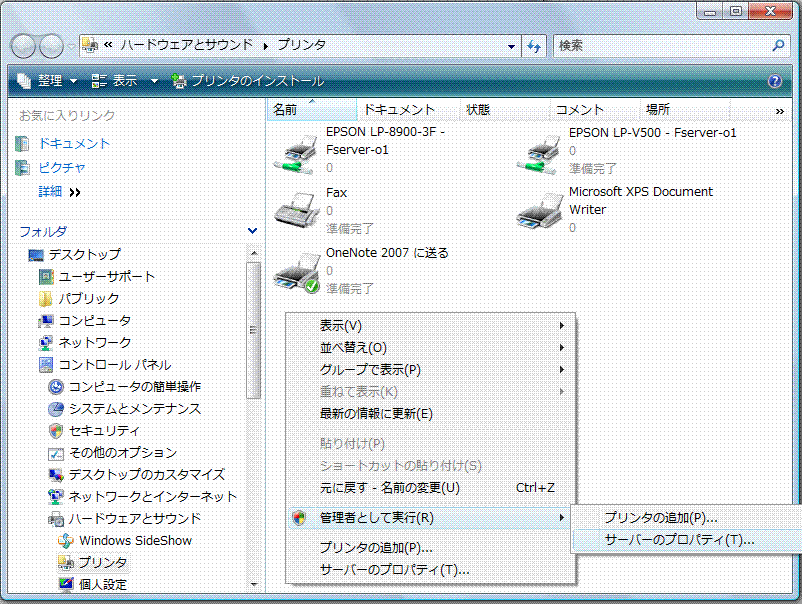Expand the グループで表示(P) submenu

pyautogui.click(x=562, y=370)
